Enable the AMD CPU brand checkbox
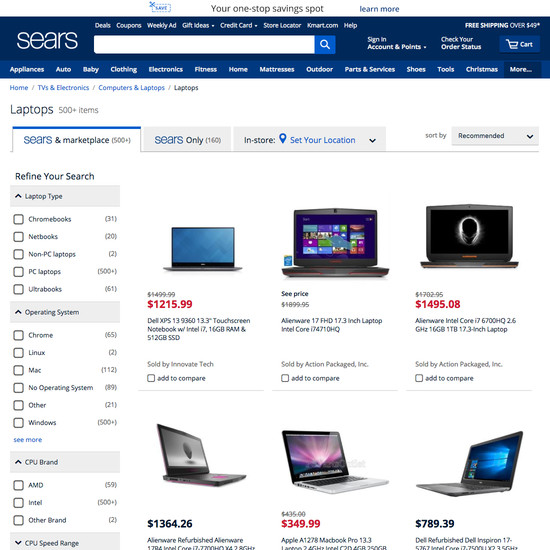 (18, 485)
